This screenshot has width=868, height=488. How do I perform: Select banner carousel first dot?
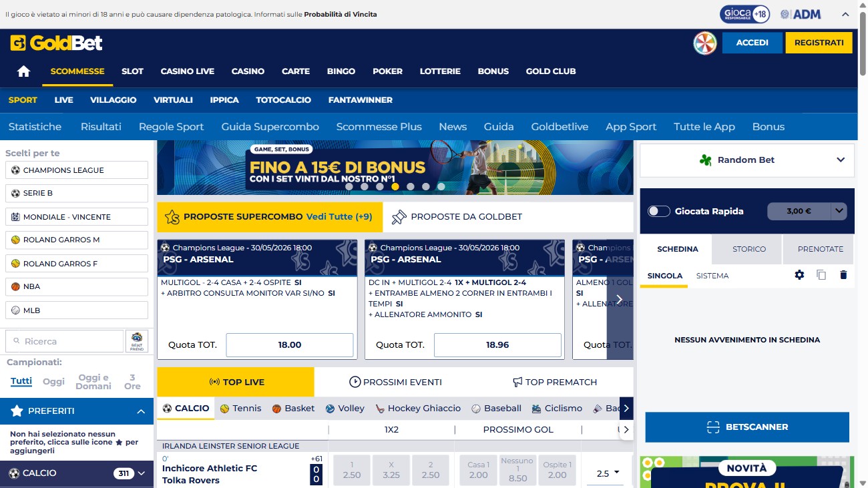pos(349,187)
